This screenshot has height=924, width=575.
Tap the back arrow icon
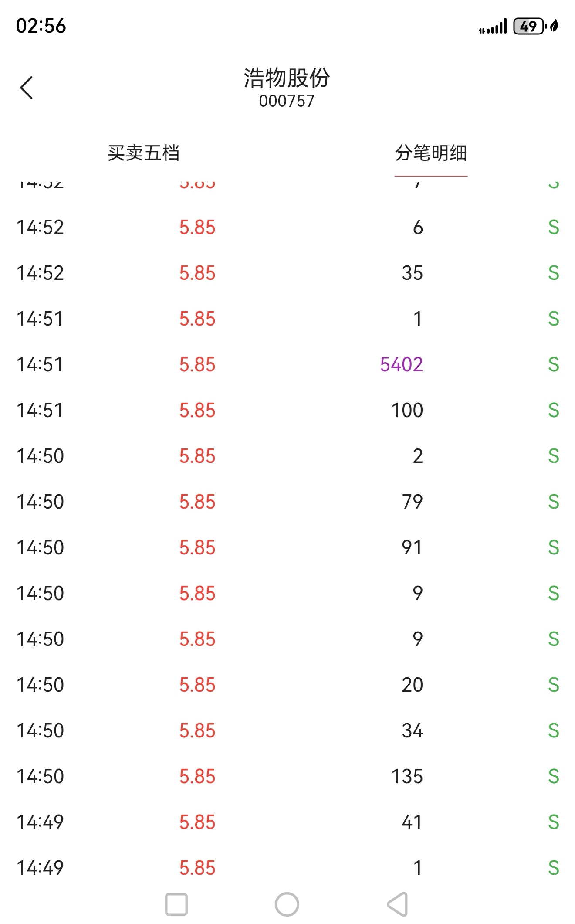point(27,88)
